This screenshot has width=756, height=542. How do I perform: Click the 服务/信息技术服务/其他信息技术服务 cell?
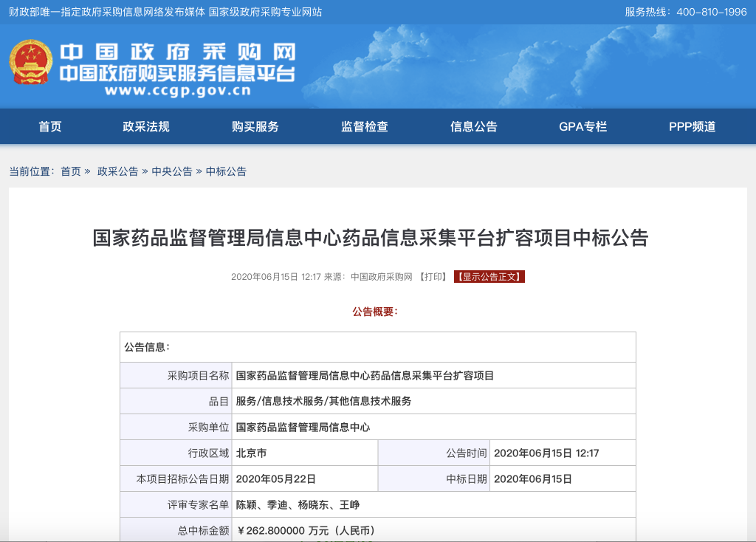[434, 401]
